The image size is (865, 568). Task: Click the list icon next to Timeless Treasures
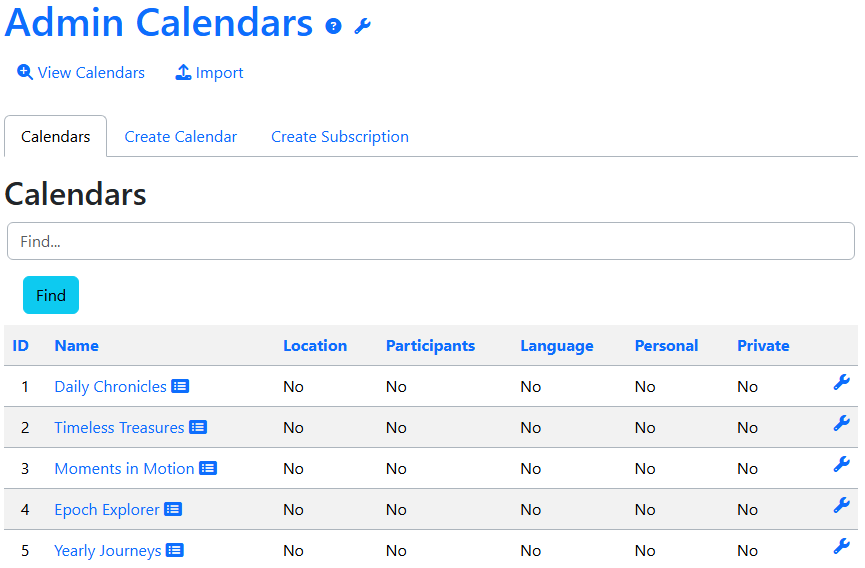click(198, 428)
